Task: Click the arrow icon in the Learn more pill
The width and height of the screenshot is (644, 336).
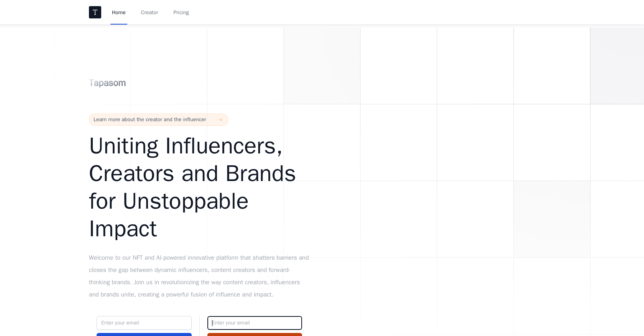Action: click(220, 120)
